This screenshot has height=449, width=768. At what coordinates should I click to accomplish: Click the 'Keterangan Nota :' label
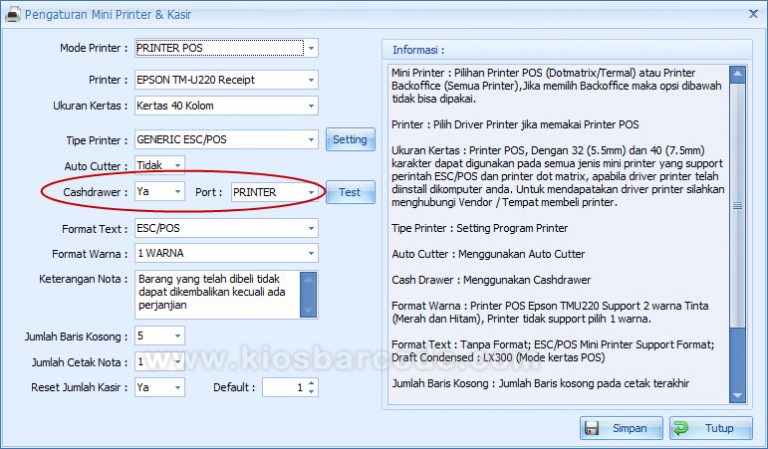click(x=83, y=279)
